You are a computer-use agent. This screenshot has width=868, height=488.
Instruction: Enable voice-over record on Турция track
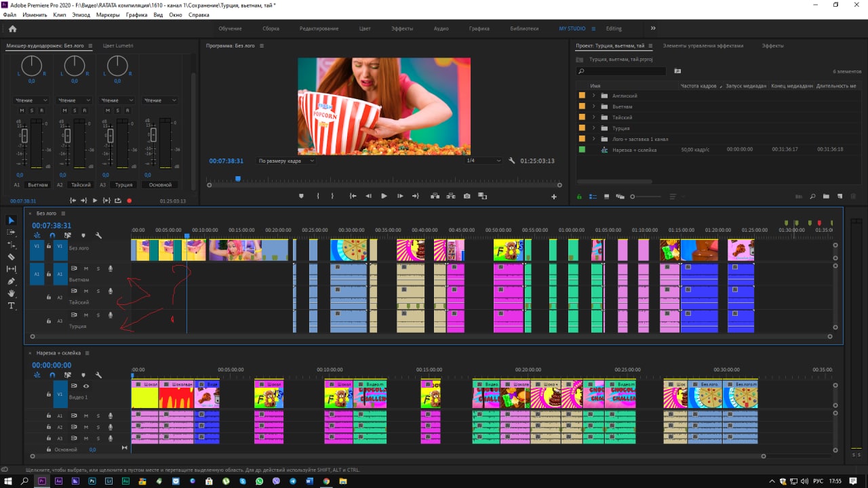tap(110, 315)
